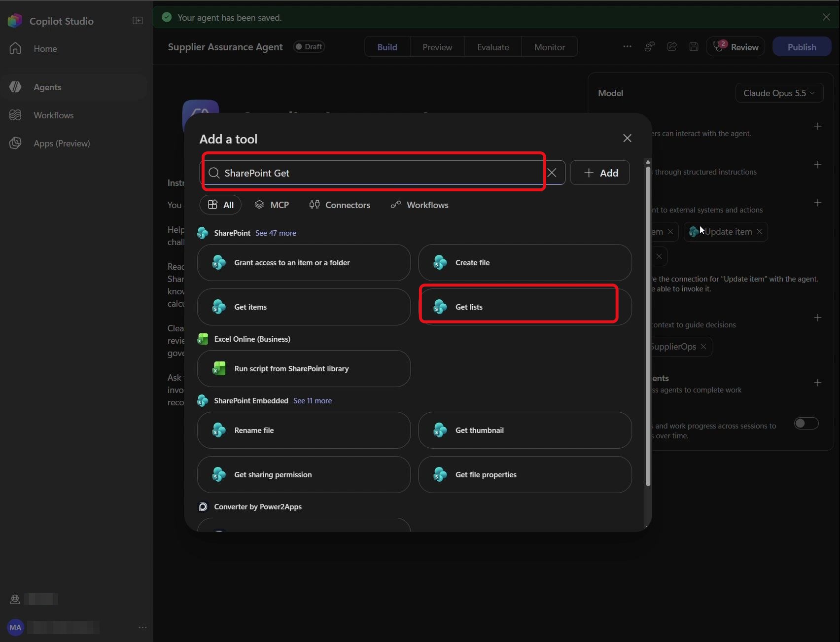Click the save disk icon in top bar

coord(694,47)
